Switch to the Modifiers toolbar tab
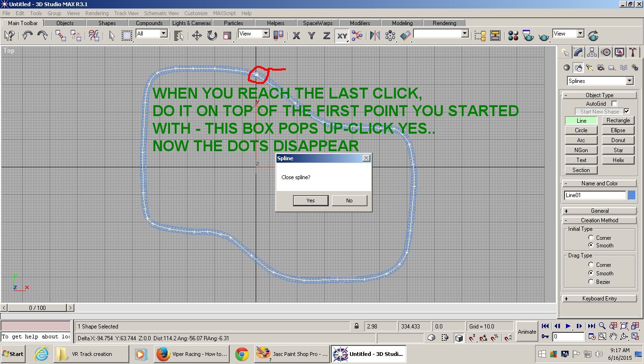The width and height of the screenshot is (644, 364). [x=360, y=23]
